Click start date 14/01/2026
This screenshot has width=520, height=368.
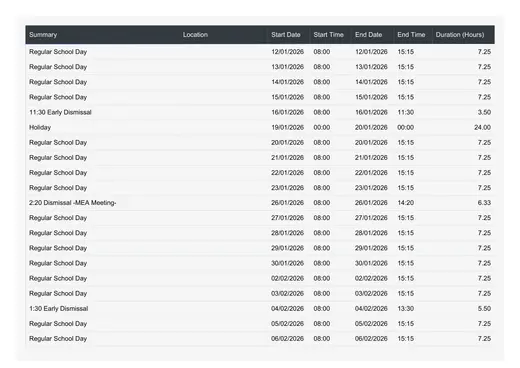[x=287, y=82]
